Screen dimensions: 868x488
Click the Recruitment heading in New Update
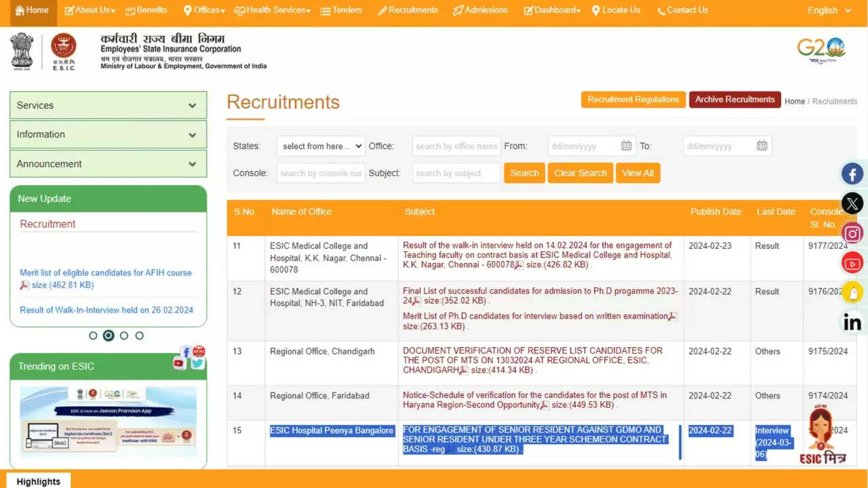coord(47,224)
